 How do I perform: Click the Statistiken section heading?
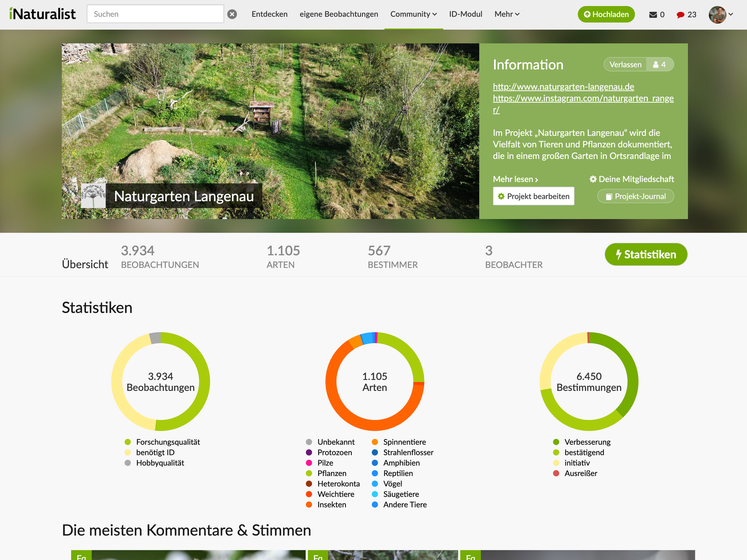pyautogui.click(x=97, y=308)
